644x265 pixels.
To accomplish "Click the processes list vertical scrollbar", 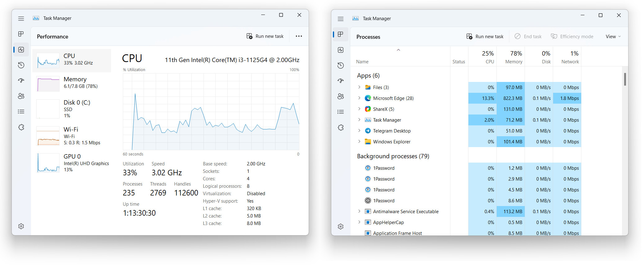I will pos(625,79).
